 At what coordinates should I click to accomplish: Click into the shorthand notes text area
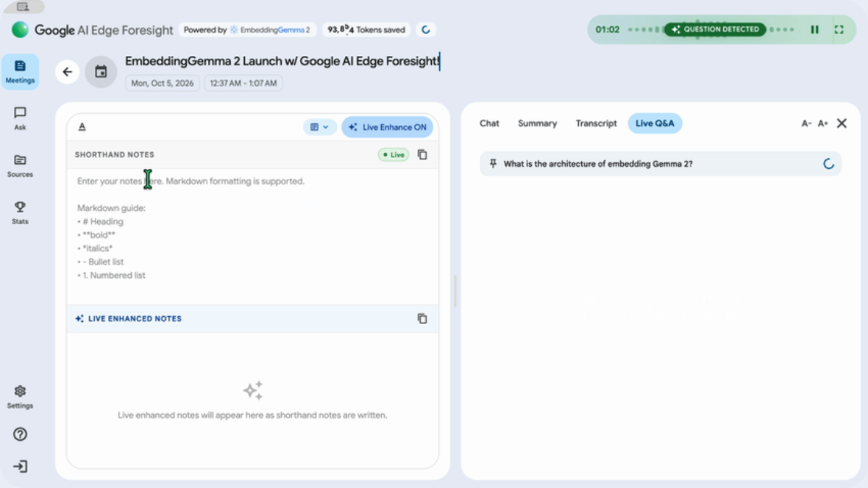(x=252, y=235)
